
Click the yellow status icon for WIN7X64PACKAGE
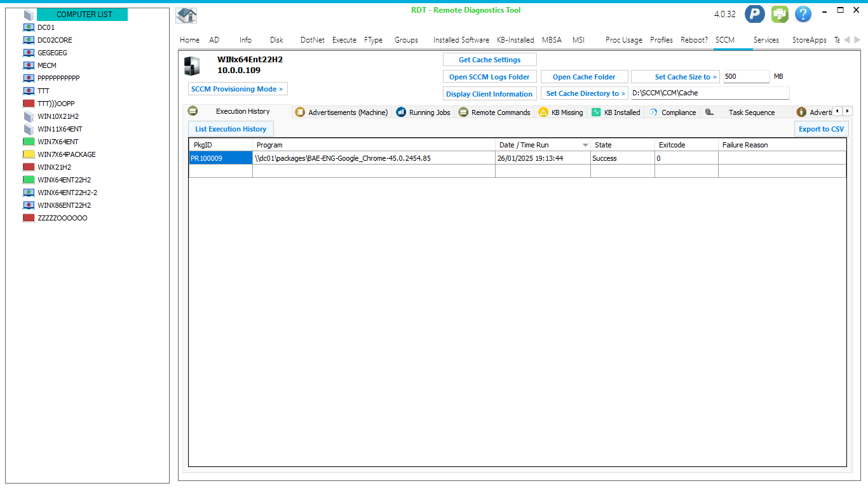[29, 154]
